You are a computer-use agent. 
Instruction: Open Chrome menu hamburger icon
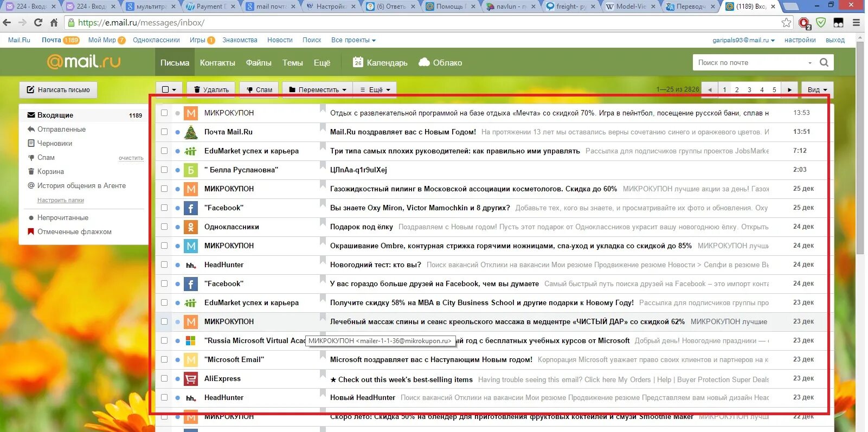click(856, 23)
